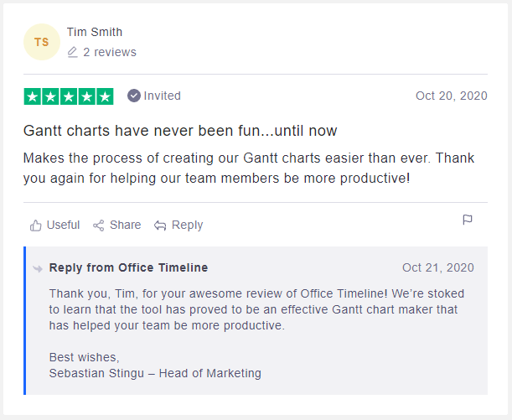This screenshot has width=512, height=420.
Task: Click the first green rating star
Action: (33, 96)
